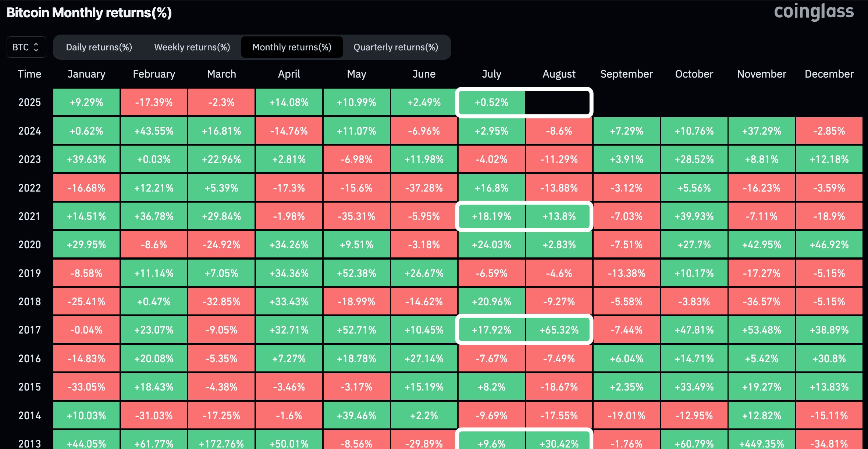Image resolution: width=868 pixels, height=449 pixels.
Task: Click the +0.52% July 2025 cell
Action: point(491,102)
